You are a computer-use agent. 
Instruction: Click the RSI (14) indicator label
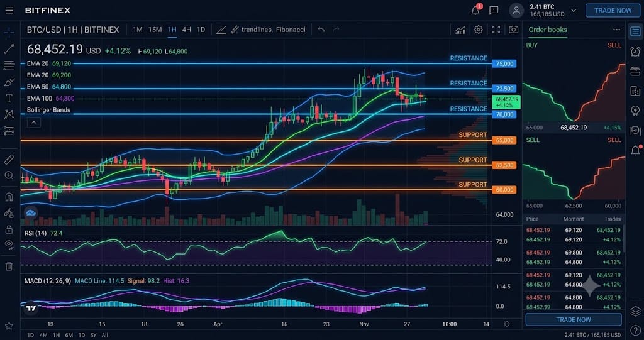click(x=35, y=233)
